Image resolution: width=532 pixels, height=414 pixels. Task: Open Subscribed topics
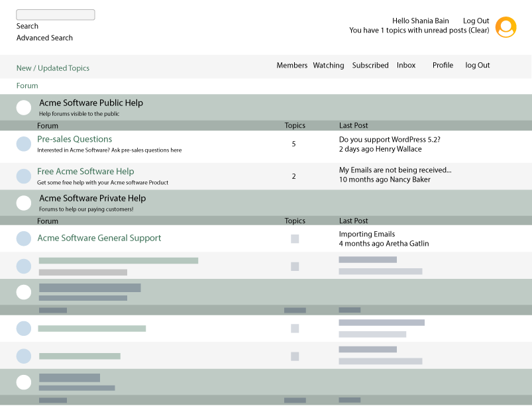370,65
